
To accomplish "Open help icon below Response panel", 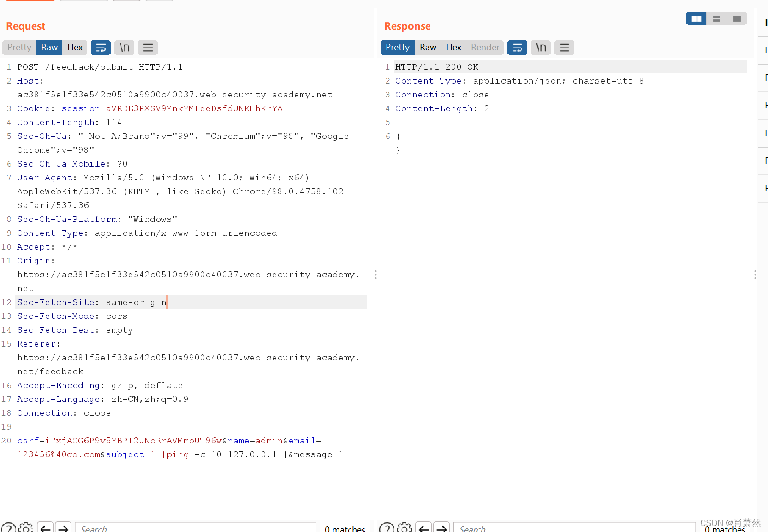I will tap(387, 528).
